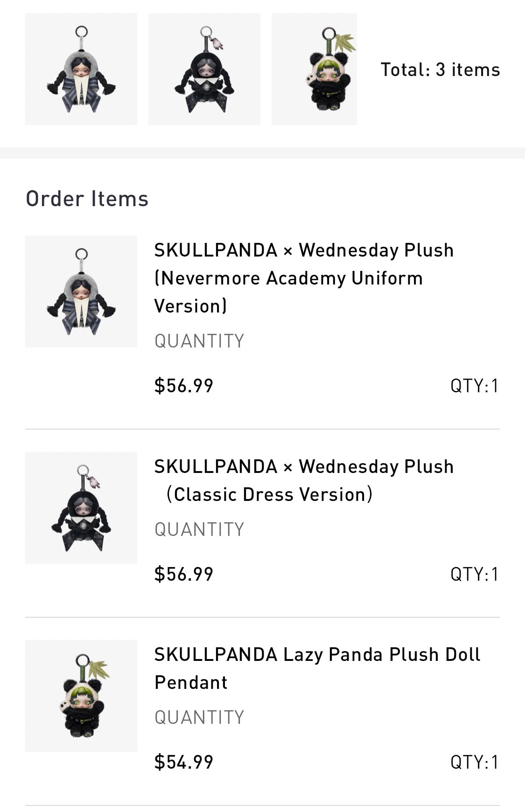
Task: Click the Nevermore Uniform plush $56.99 price
Action: pyautogui.click(x=184, y=385)
